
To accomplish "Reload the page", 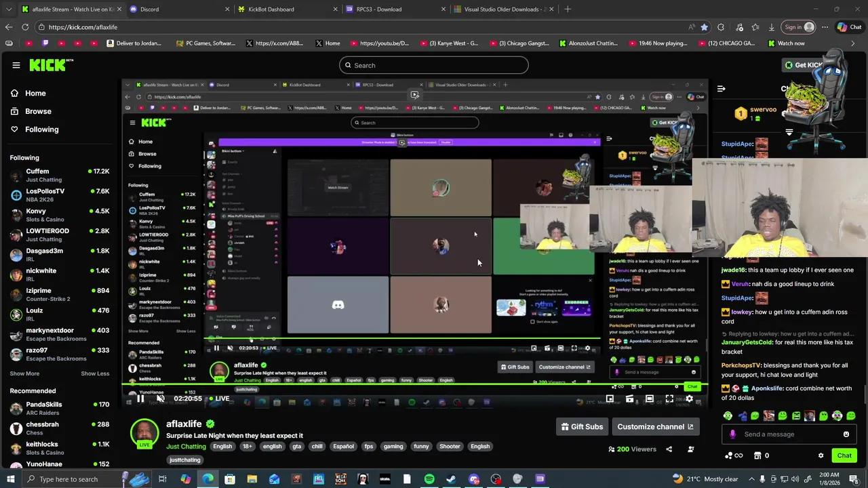I will tap(25, 27).
